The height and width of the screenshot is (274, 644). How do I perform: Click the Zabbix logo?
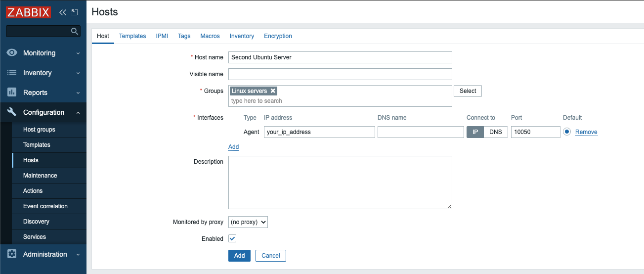(29, 12)
